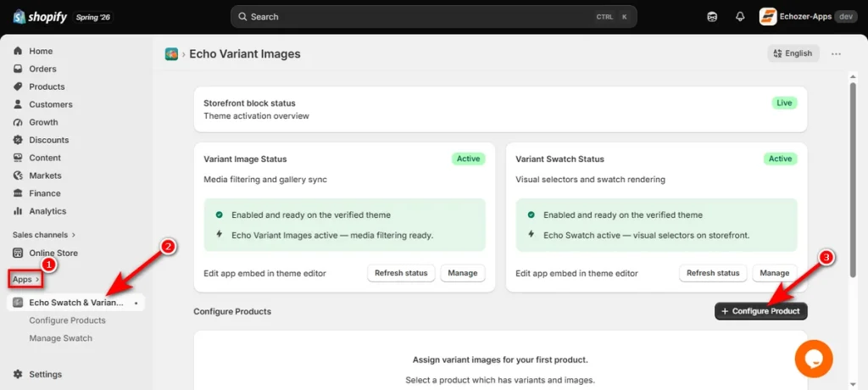Click the Customers person icon
This screenshot has width=868, height=390.
pos(18,104)
